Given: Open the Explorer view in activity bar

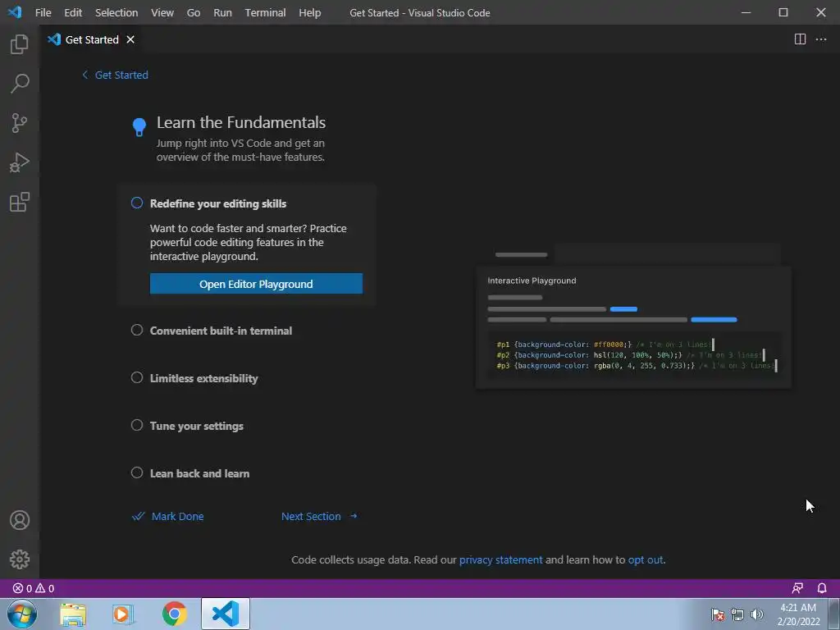Looking at the screenshot, I should (x=20, y=44).
